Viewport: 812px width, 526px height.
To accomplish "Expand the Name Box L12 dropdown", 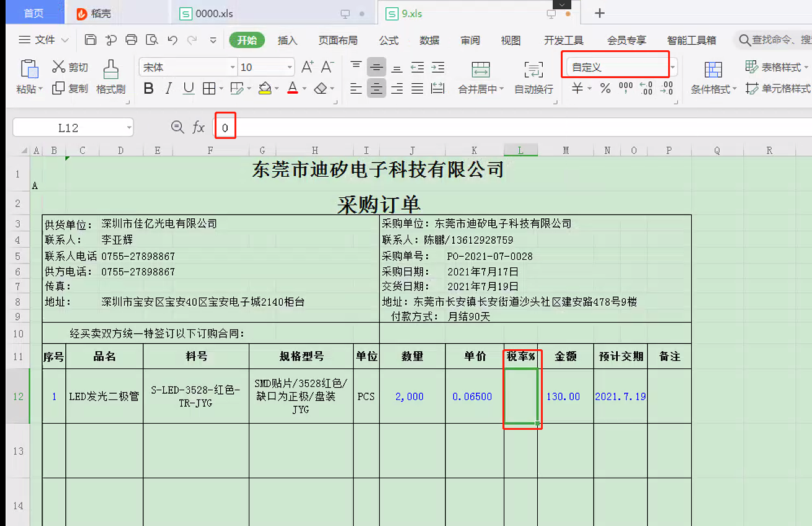I will tap(129, 128).
